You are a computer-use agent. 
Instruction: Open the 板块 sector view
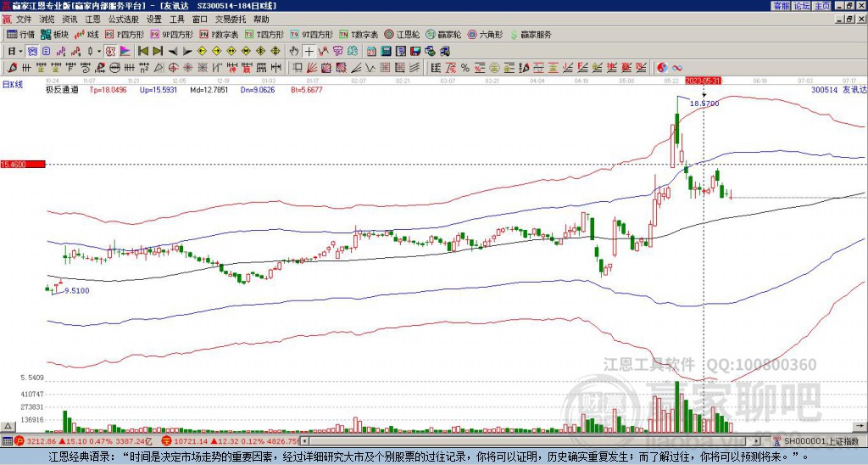[x=55, y=34]
